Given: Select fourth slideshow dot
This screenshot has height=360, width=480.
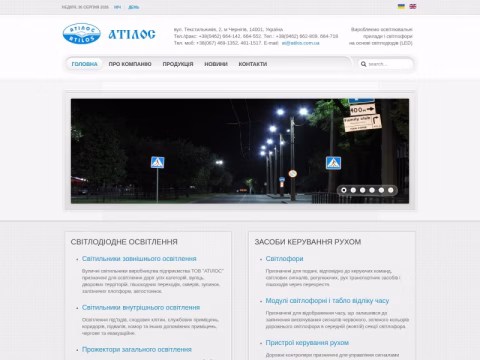Looking at the screenshot, I should click(x=372, y=190).
